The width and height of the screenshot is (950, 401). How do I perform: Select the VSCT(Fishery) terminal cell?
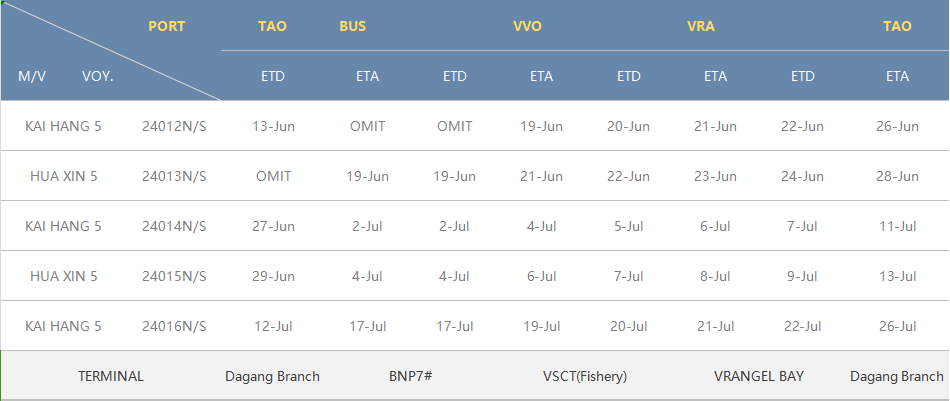[x=585, y=376]
